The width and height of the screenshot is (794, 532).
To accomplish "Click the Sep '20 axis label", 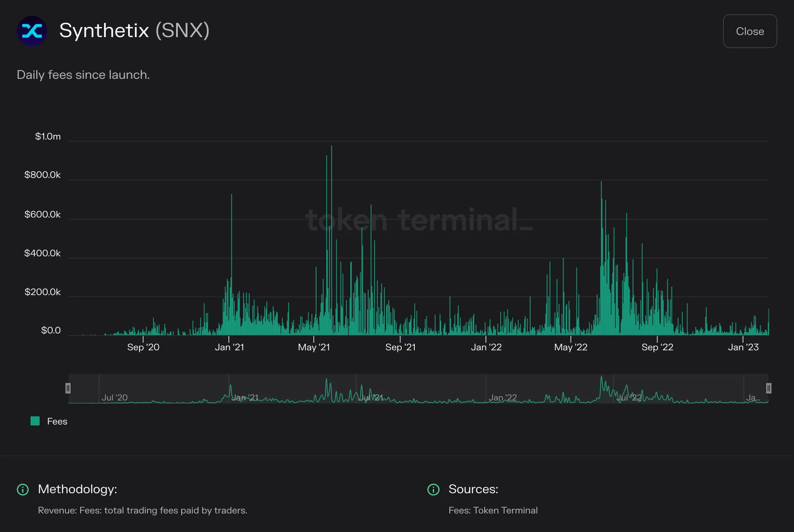I will (143, 347).
